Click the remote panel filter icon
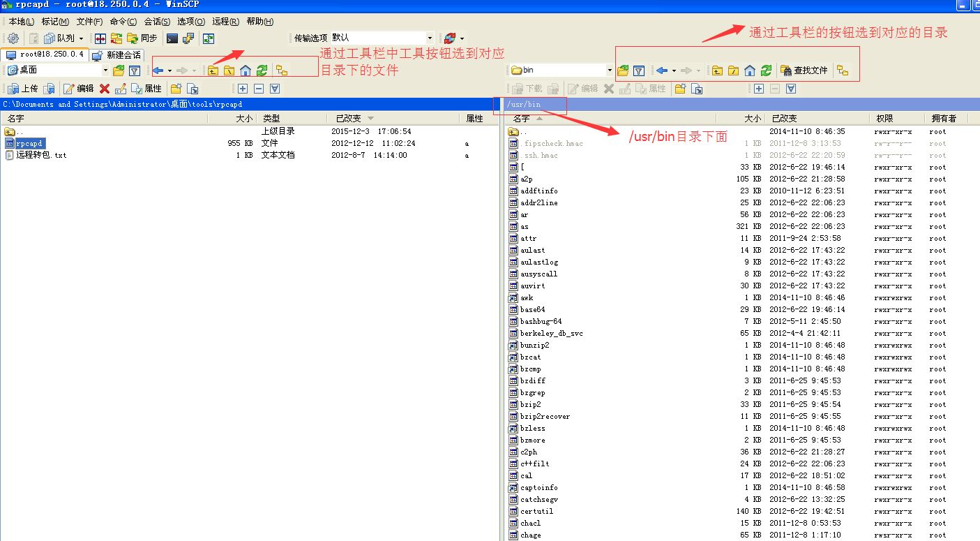The height and width of the screenshot is (541, 980). 639,71
